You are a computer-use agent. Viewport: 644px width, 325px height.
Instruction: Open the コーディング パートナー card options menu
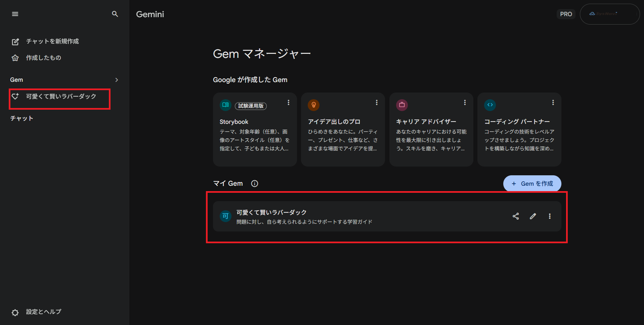[x=553, y=103]
